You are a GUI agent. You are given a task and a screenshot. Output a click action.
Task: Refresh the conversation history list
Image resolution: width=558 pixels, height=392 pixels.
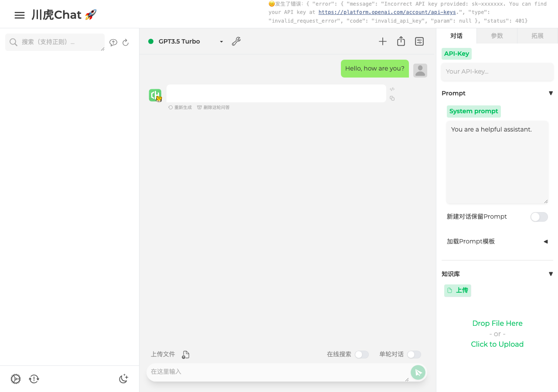(126, 42)
